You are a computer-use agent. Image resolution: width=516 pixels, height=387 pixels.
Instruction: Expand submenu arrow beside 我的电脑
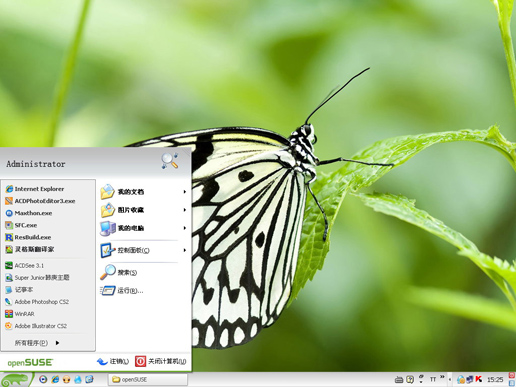point(184,228)
